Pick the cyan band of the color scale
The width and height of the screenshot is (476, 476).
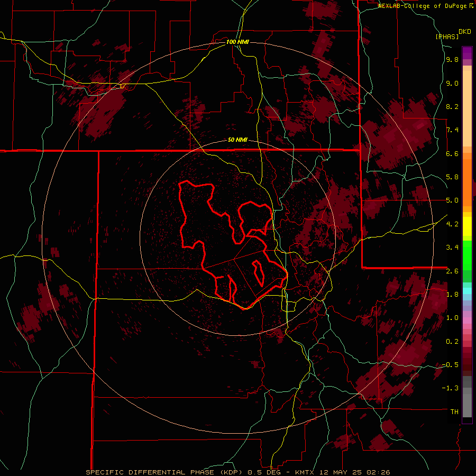click(x=467, y=291)
